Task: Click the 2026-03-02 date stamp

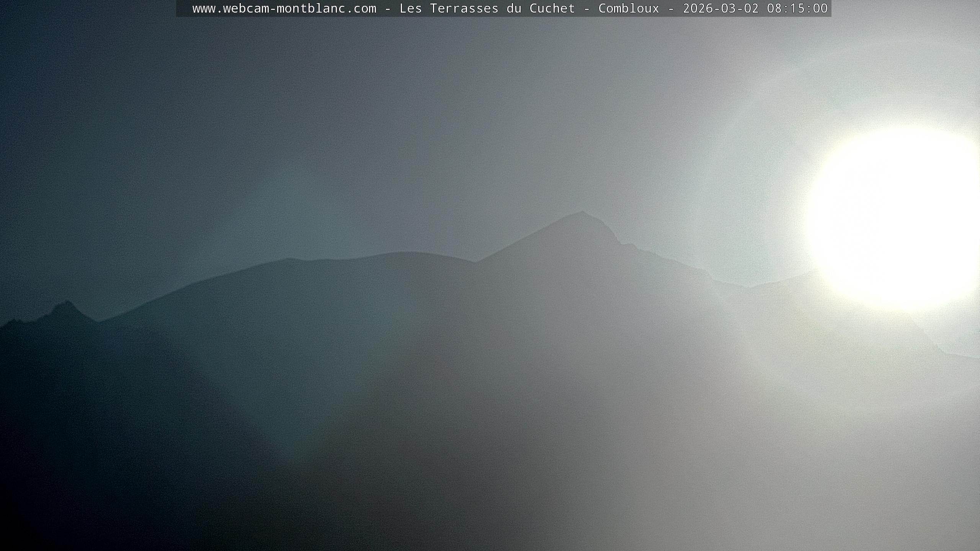Action: pyautogui.click(x=720, y=8)
